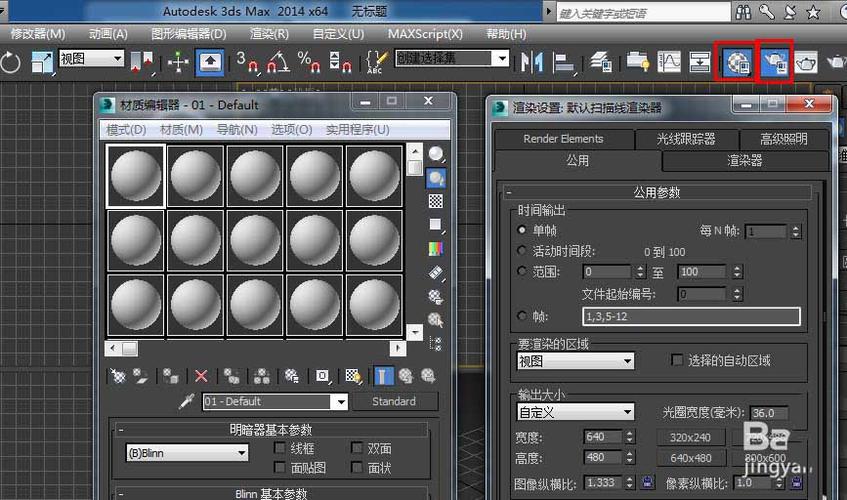
Task: Open Render Setup from the main toolbar
Action: pos(776,62)
